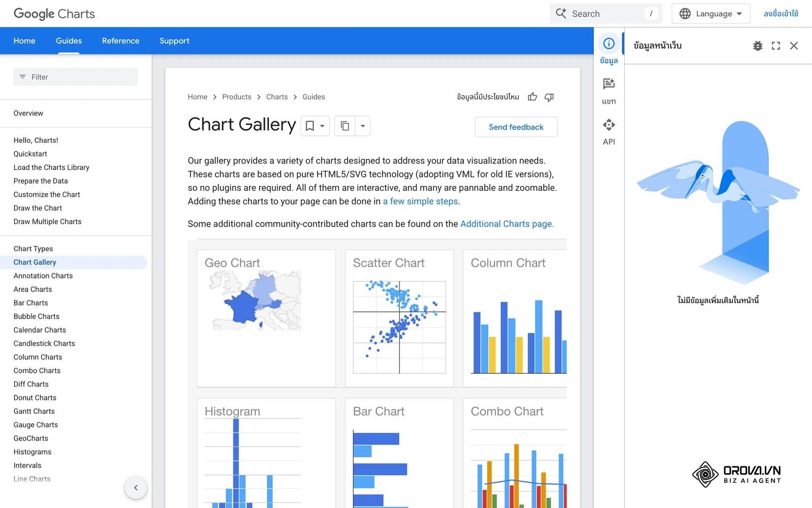Open the API side panel tab
This screenshot has width=812, height=508.
(609, 132)
